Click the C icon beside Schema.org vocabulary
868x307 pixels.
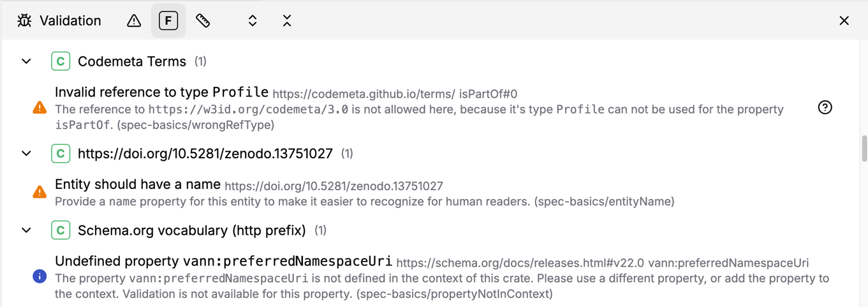tap(61, 230)
